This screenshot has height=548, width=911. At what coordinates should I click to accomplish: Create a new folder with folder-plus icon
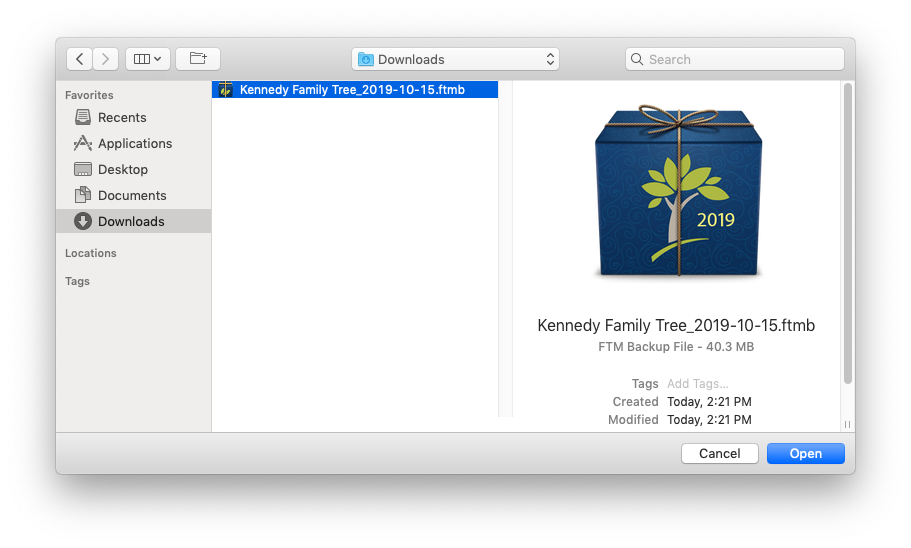coord(198,59)
